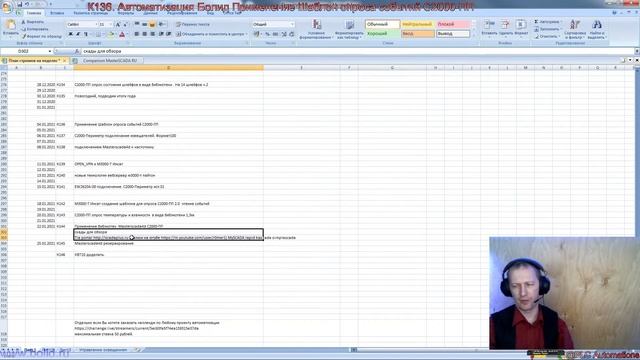Click the Save icon in quick access toolbar
The width and height of the screenshot is (640, 360).
click(x=20, y=4)
